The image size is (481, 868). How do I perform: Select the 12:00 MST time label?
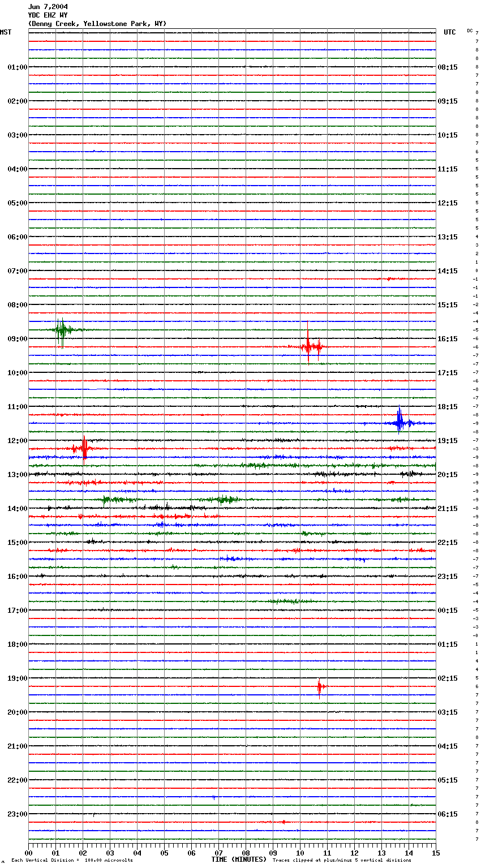coord(18,441)
